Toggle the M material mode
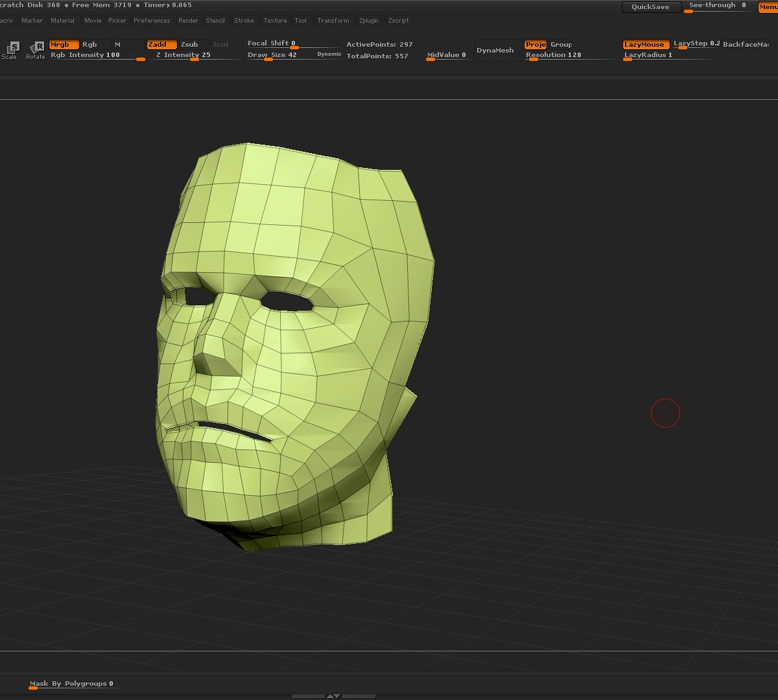The height and width of the screenshot is (700, 778). pyautogui.click(x=128, y=45)
